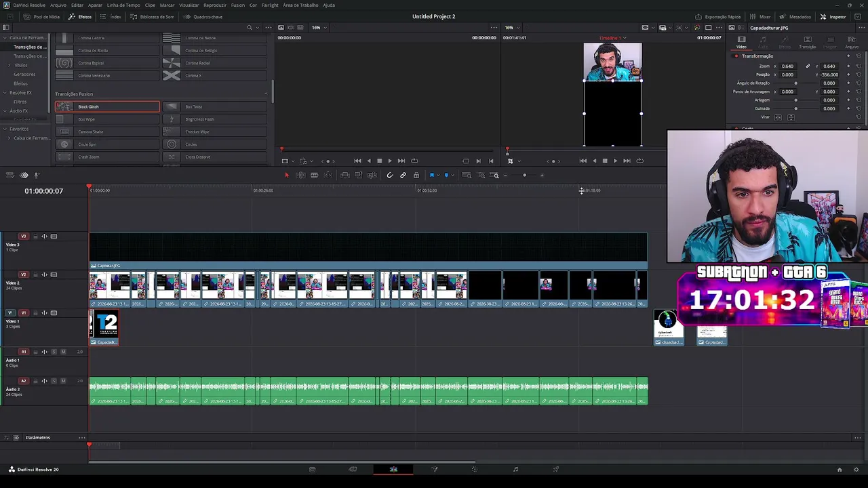Disable the Vídeo 2 track
Screen dimensions: 868x488
54,274
